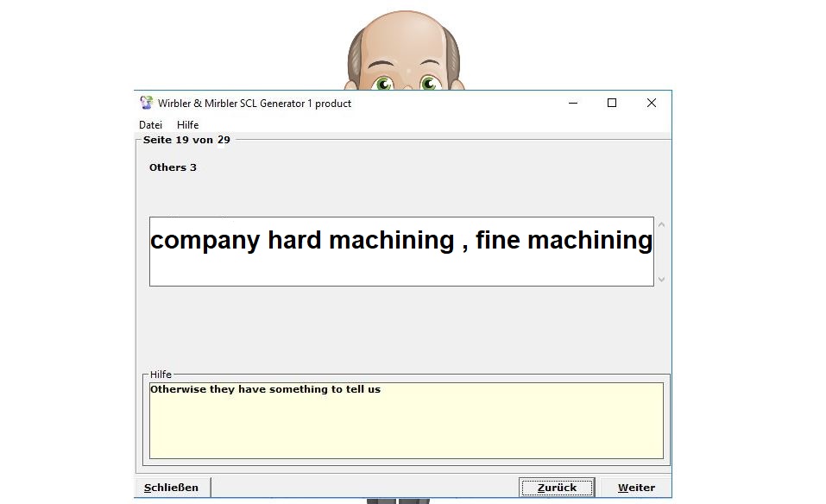Viewport: 826px width, 504px height.
Task: Go back with the Zurück button
Action: tap(557, 488)
